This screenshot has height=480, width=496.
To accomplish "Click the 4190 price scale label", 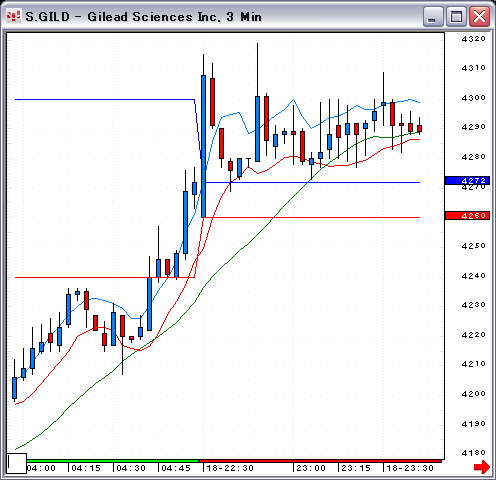I will point(473,424).
